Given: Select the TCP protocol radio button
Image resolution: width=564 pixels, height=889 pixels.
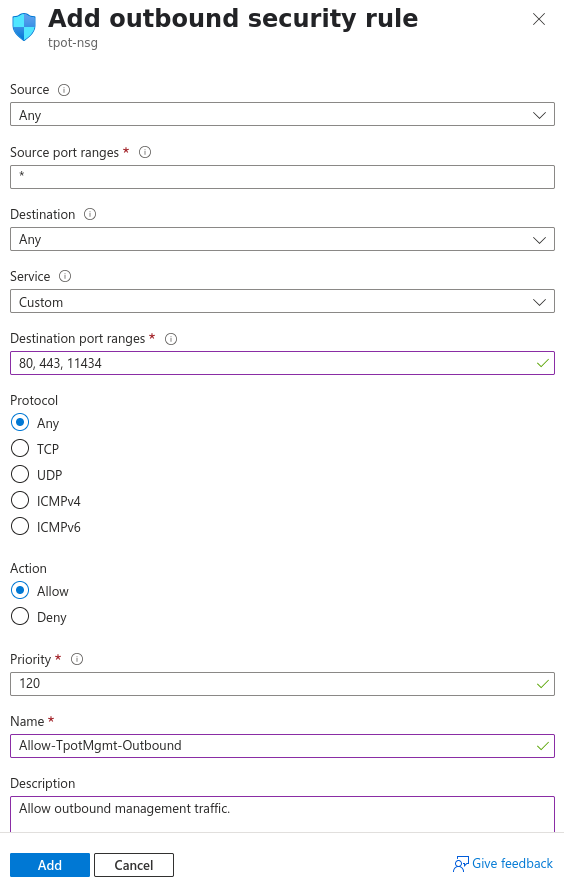Looking at the screenshot, I should [20, 448].
